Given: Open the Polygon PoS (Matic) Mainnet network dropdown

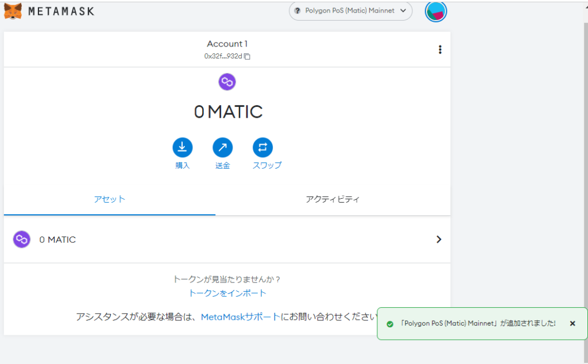Looking at the screenshot, I should pos(351,11).
